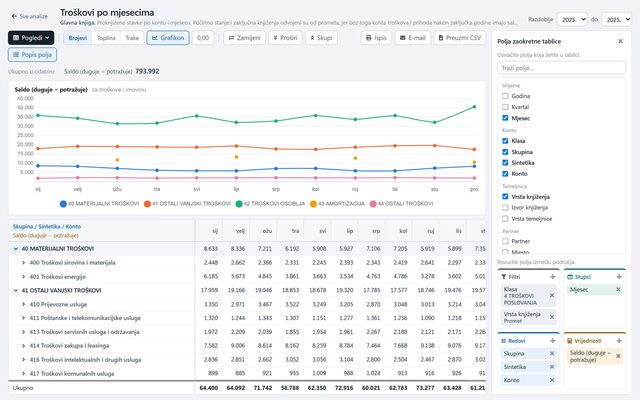Screen dimensions: 640x400
Task: Switch to Toplina view
Action: (x=106, y=38)
